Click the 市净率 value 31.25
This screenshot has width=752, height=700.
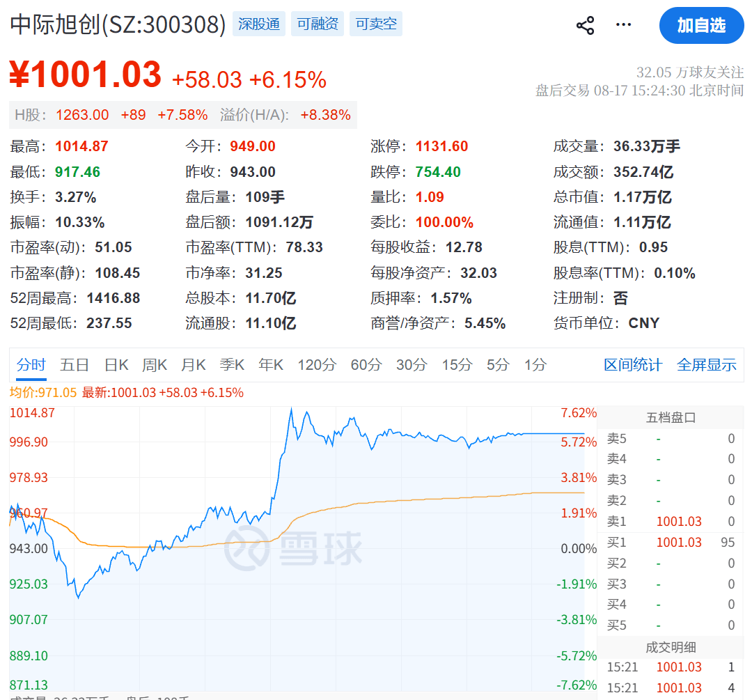point(263,273)
